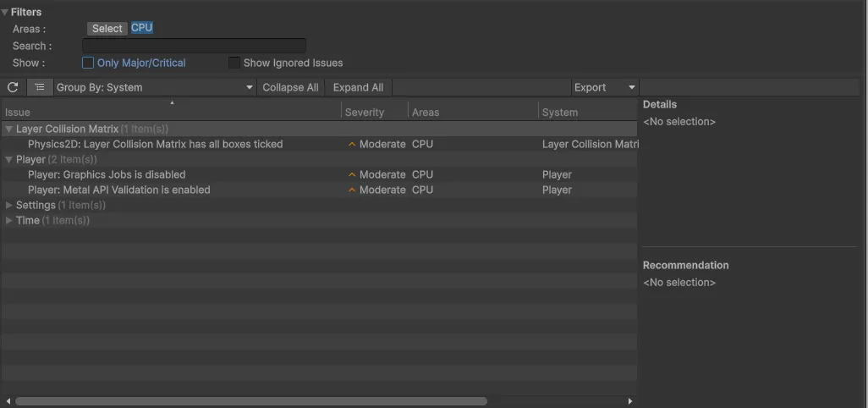Click moderate severity icon for Graphics Jobs issue

click(352, 175)
